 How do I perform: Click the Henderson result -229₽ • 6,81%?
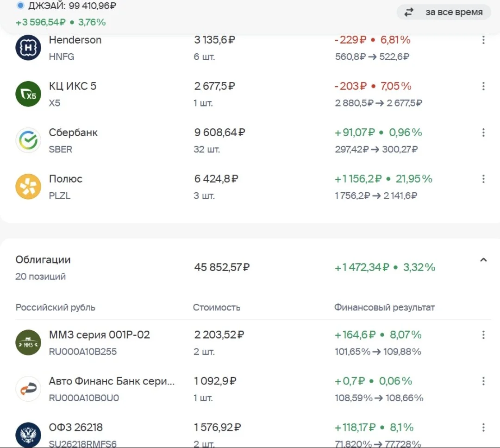point(372,40)
